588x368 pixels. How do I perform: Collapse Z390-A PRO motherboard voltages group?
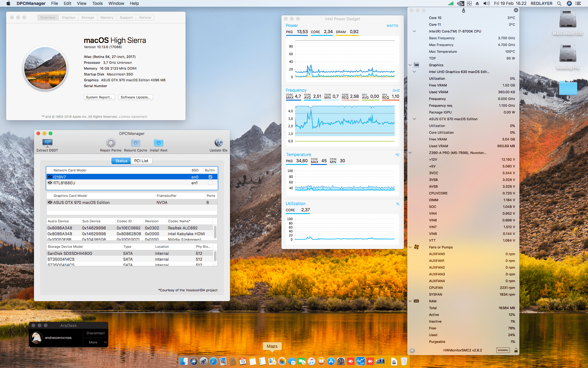[410, 153]
